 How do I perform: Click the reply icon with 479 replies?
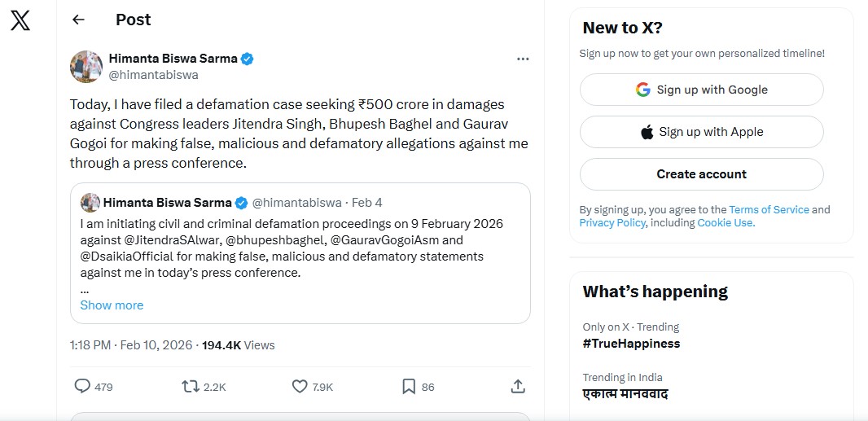pyautogui.click(x=82, y=387)
